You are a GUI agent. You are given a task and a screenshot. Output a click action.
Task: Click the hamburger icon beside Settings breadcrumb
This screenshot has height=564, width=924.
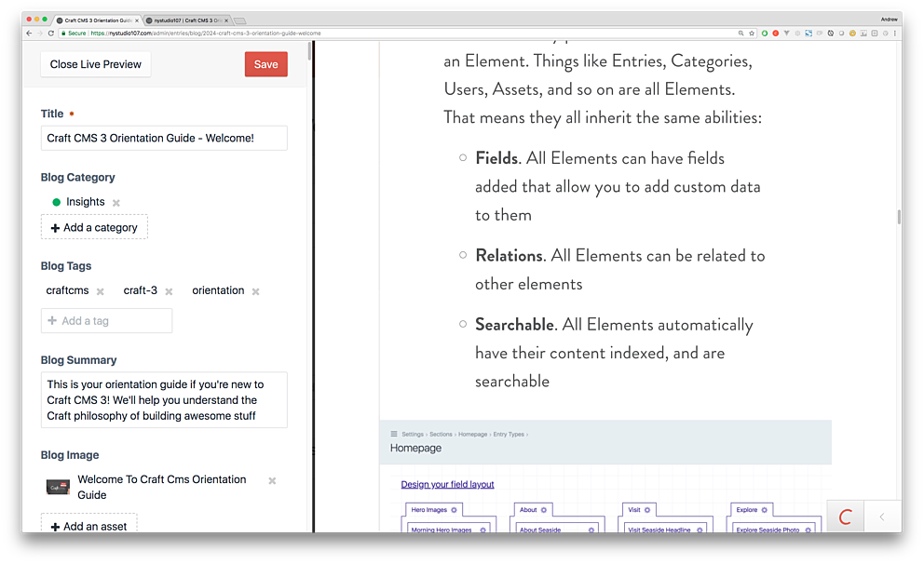click(394, 434)
